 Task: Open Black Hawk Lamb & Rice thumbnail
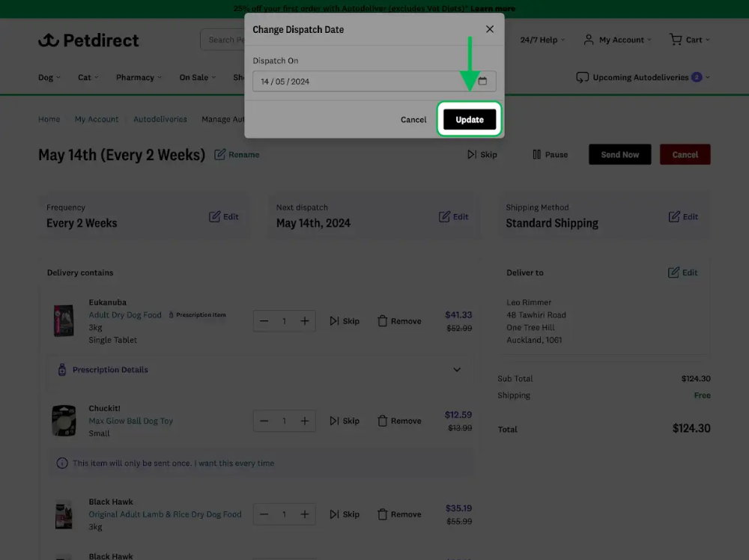[64, 514]
